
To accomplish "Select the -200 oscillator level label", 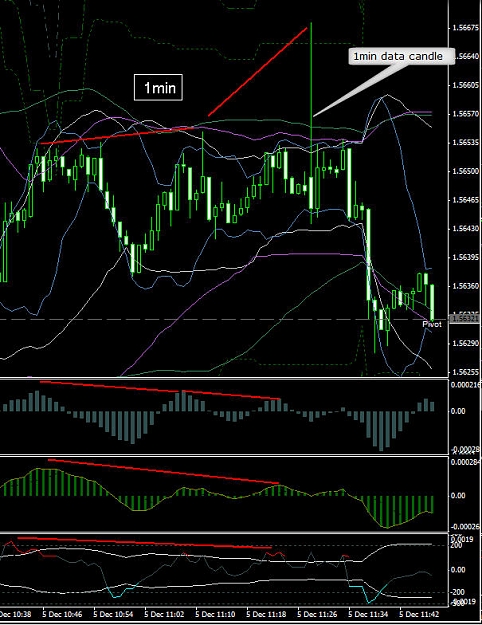I will pos(458,592).
